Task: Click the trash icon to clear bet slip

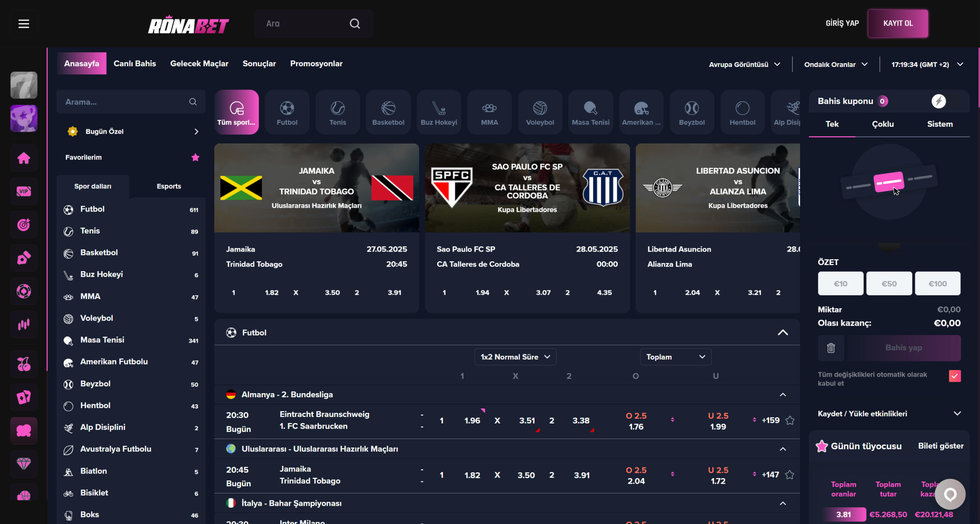Action: pyautogui.click(x=831, y=348)
